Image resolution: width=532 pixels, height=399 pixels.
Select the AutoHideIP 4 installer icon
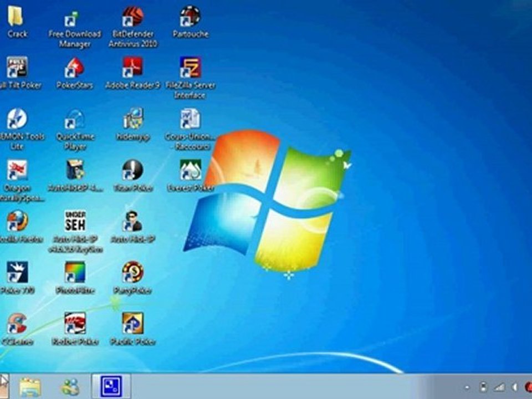[75, 170]
